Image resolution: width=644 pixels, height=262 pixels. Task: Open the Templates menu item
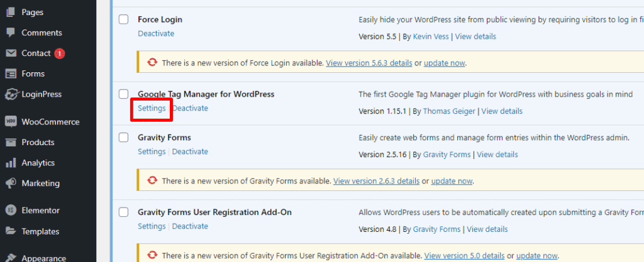[40, 231]
